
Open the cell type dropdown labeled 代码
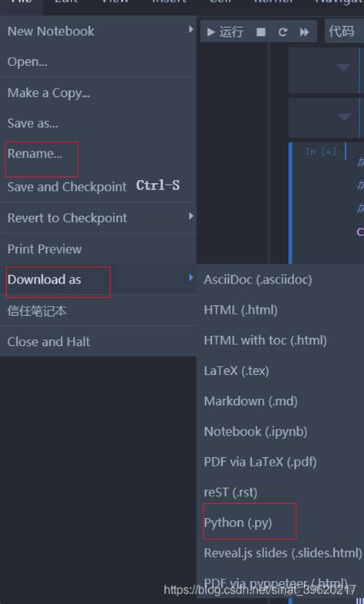click(x=344, y=32)
